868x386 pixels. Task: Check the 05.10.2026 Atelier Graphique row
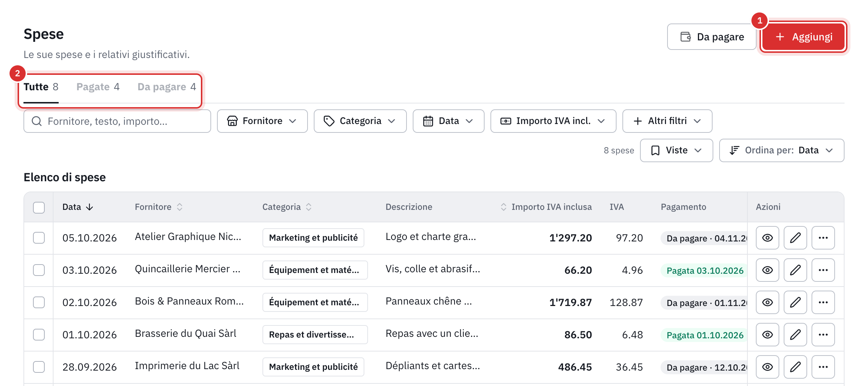[39, 238]
